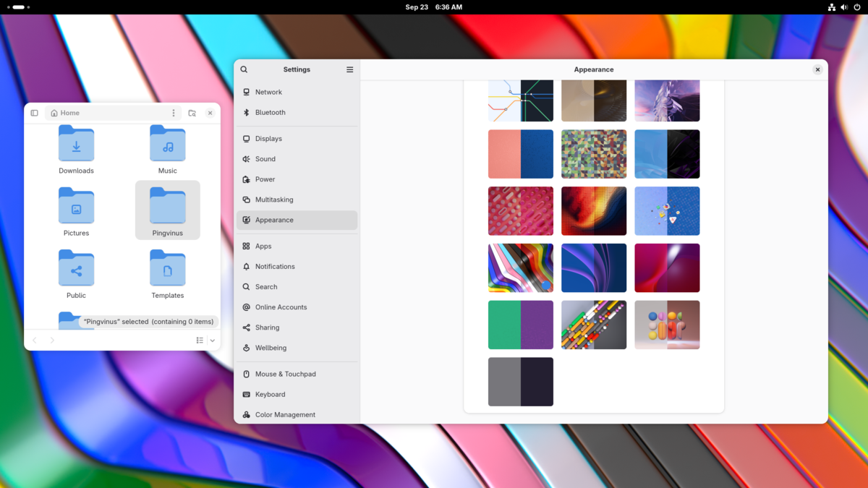Open the Settings hamburger menu
Screen dimensions: 868x488
click(349, 69)
